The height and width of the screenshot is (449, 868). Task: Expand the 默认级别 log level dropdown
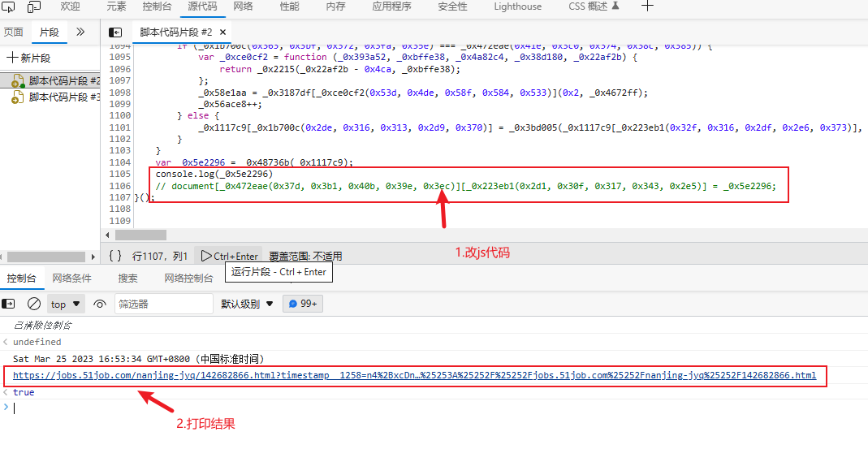[x=247, y=304]
